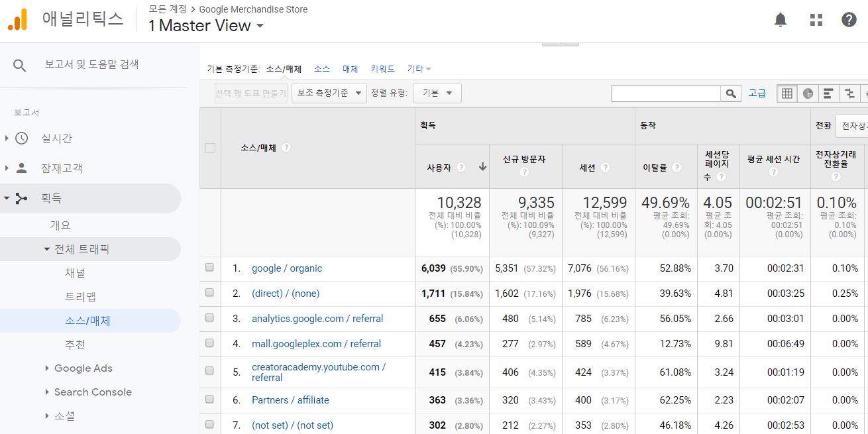The height and width of the screenshot is (434, 868).
Task: Check the analytics.google.com / referral checkbox
Action: click(209, 318)
